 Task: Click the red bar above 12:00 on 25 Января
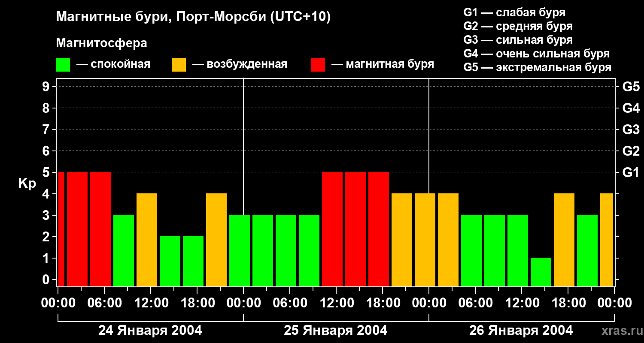pos(332,229)
